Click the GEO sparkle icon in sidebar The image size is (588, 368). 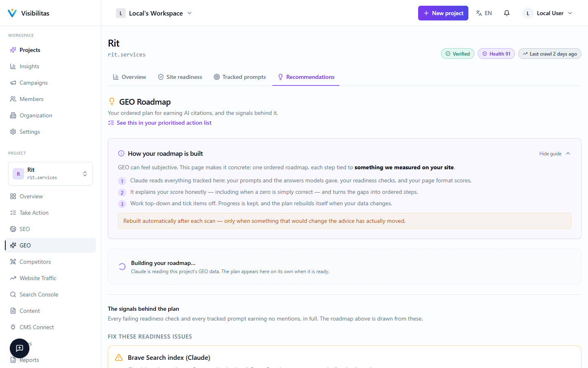point(13,245)
